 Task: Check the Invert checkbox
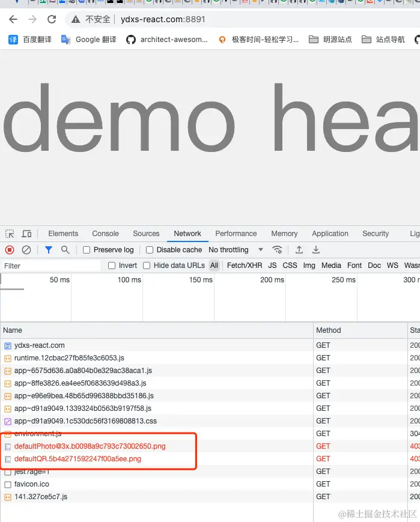[x=112, y=266]
